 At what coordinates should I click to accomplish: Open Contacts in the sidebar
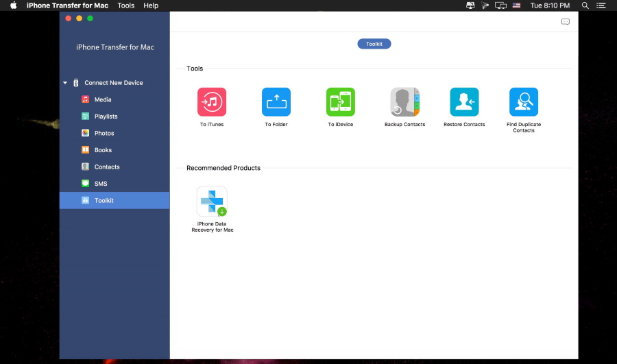[x=114, y=167]
